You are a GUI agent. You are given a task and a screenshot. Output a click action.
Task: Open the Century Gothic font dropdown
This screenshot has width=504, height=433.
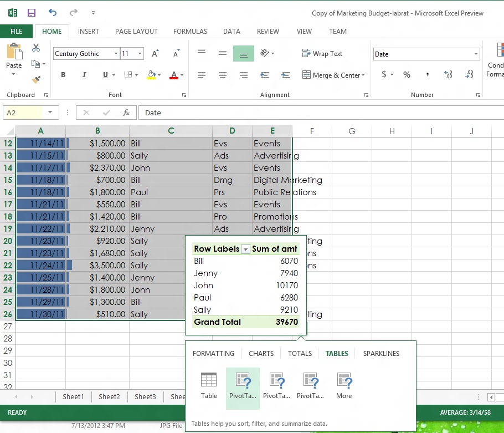[x=116, y=53]
